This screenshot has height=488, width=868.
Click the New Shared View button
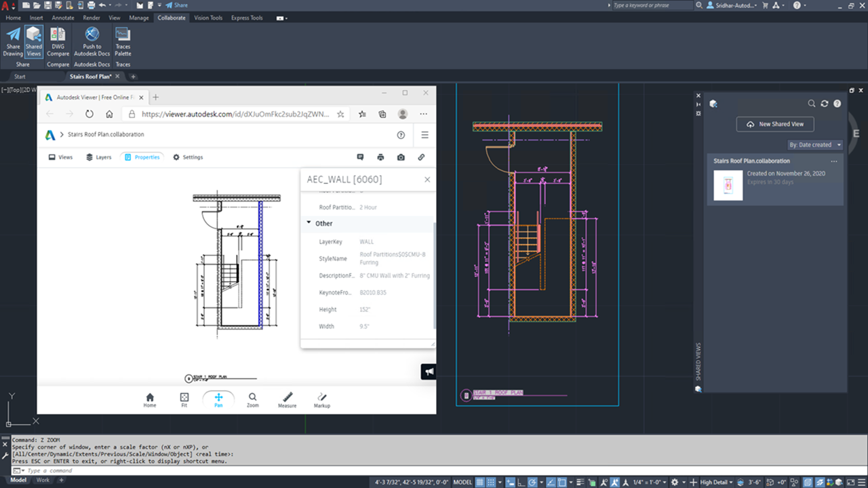click(775, 124)
